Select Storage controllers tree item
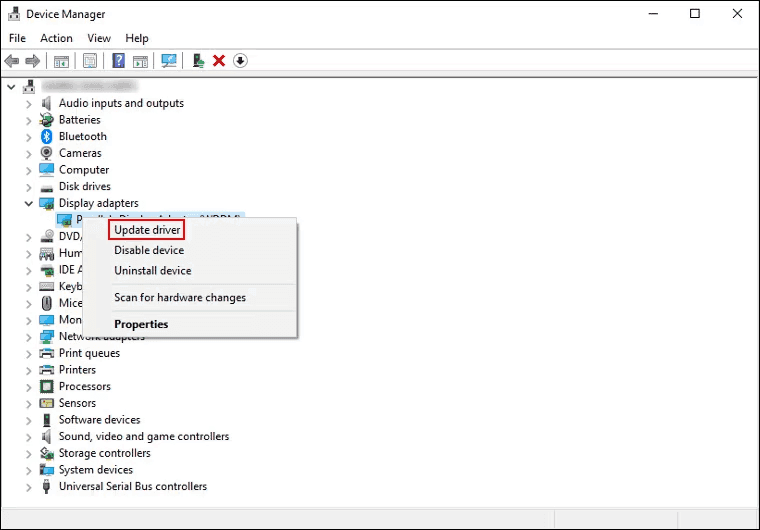The height and width of the screenshot is (530, 760). [x=105, y=453]
